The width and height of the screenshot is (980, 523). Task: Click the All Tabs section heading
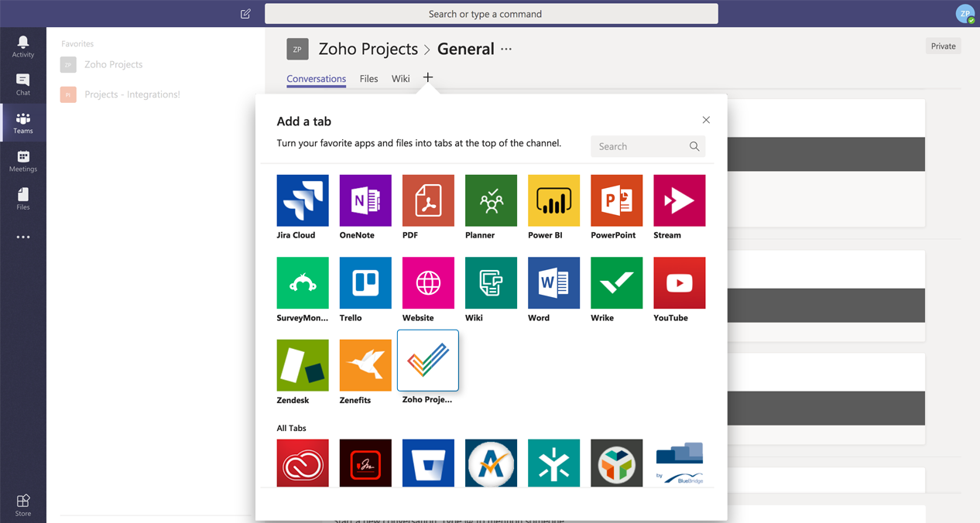[x=292, y=428]
